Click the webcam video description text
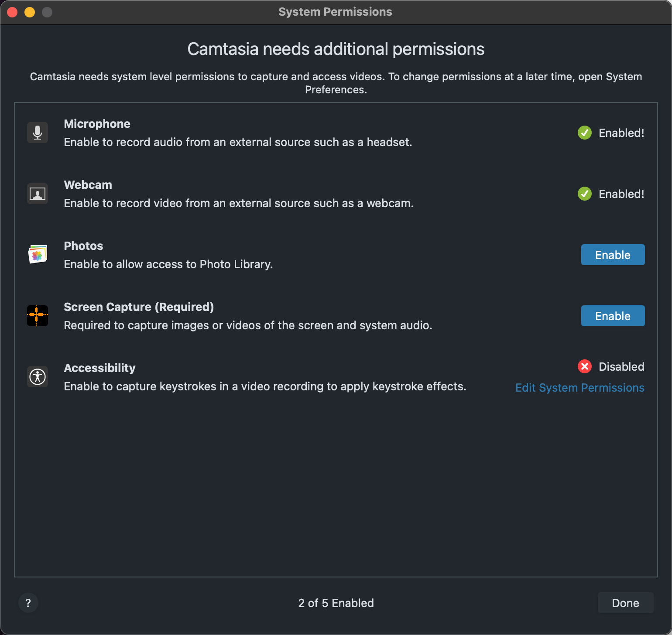This screenshot has width=672, height=635. click(239, 203)
